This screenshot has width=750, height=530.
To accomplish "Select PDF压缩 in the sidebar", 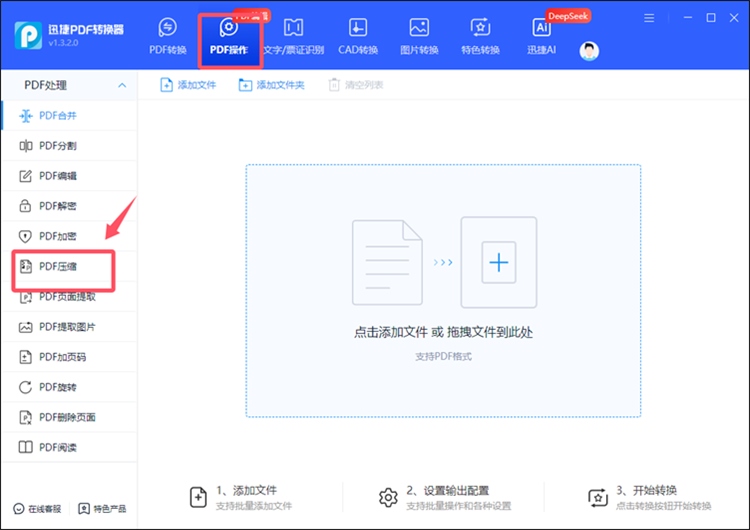I will (69, 266).
